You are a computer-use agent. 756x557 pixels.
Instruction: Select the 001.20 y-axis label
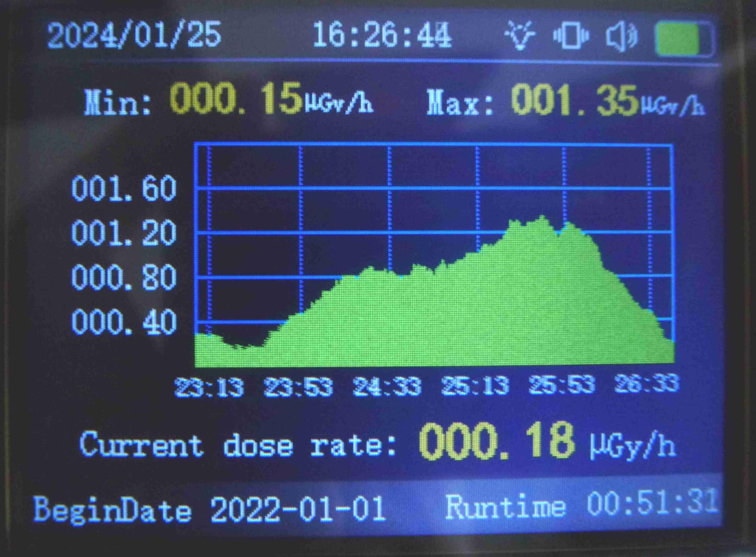click(124, 233)
